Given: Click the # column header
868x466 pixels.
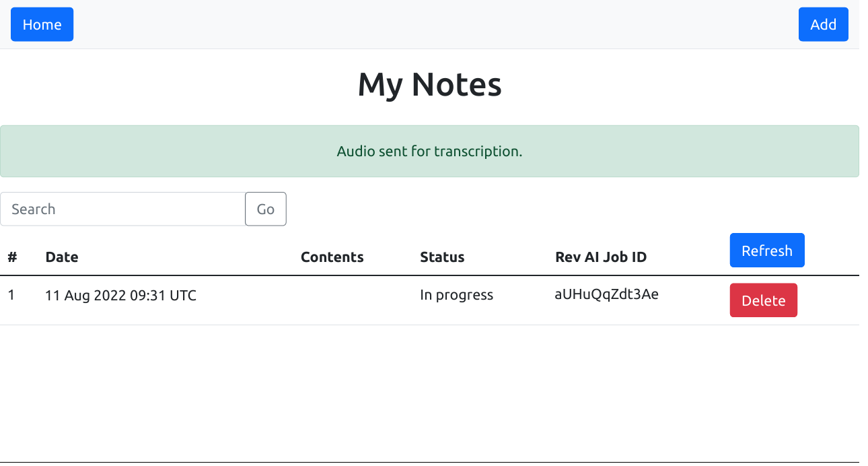Looking at the screenshot, I should point(12,257).
